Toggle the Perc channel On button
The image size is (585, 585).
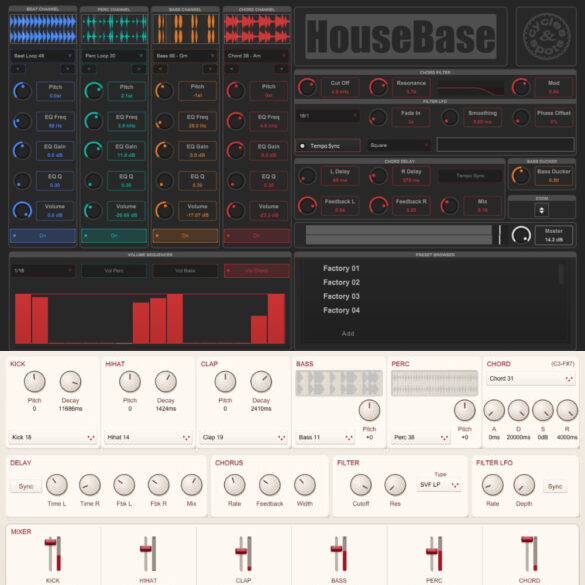coord(114,236)
